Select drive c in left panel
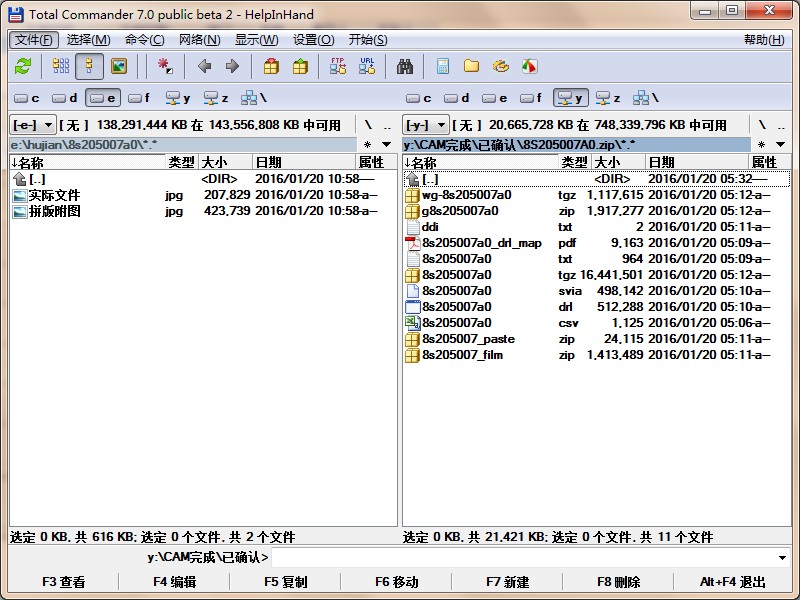The width and height of the screenshot is (800, 600). [27, 98]
